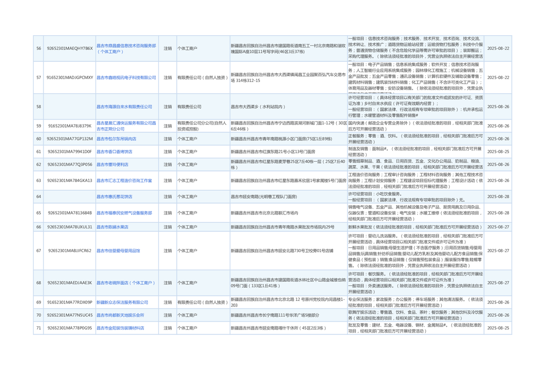Open the 昌吉市海源自来水有限责任公司 link
The height and width of the screenshot is (392, 555).
click(124, 106)
